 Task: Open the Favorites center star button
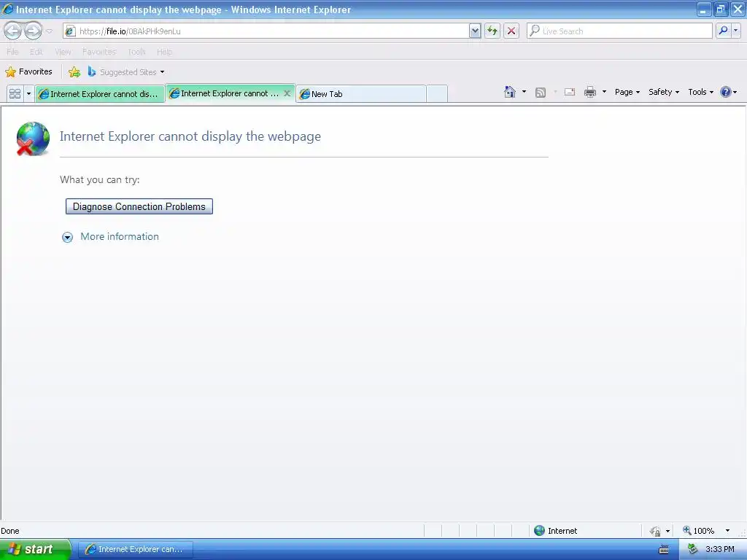tap(28, 72)
